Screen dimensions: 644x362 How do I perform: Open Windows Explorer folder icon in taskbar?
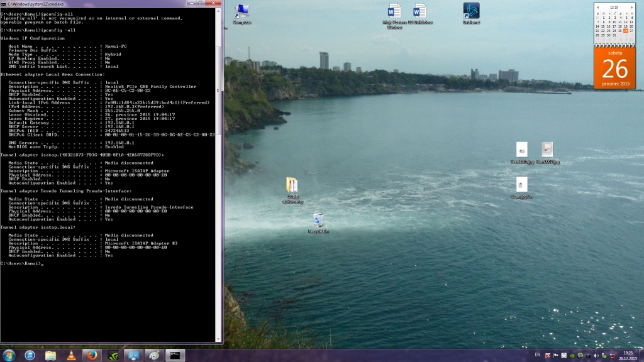click(50, 355)
